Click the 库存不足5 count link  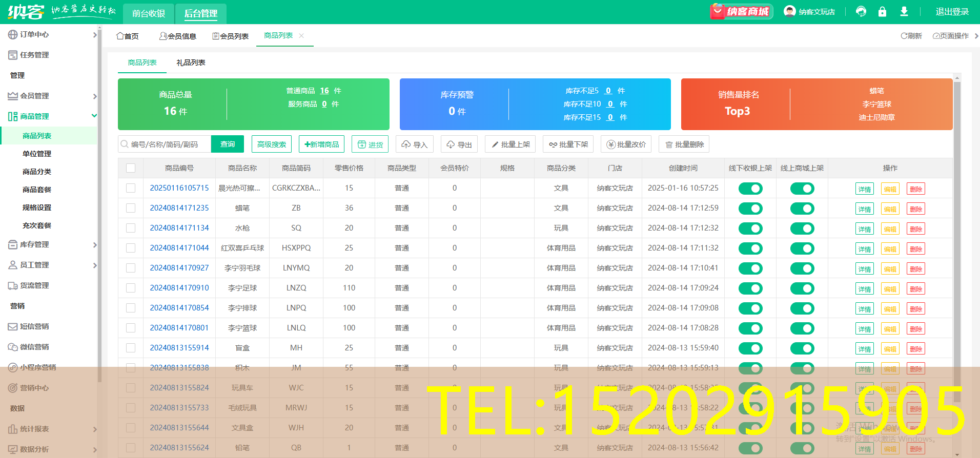point(608,91)
